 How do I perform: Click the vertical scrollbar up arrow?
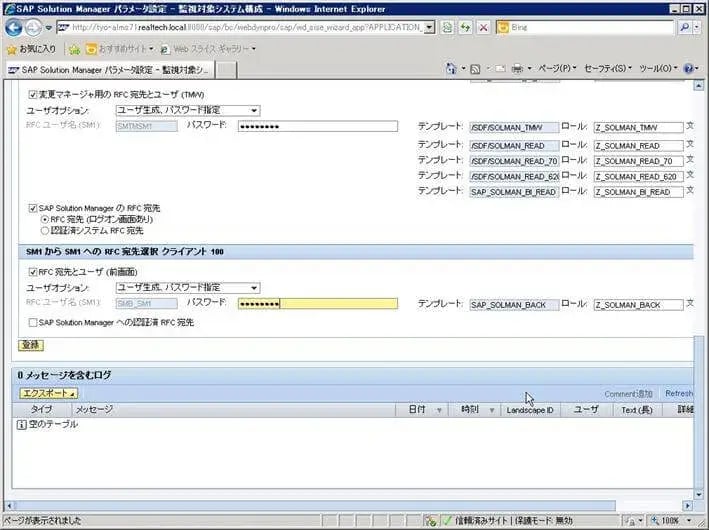tap(699, 85)
